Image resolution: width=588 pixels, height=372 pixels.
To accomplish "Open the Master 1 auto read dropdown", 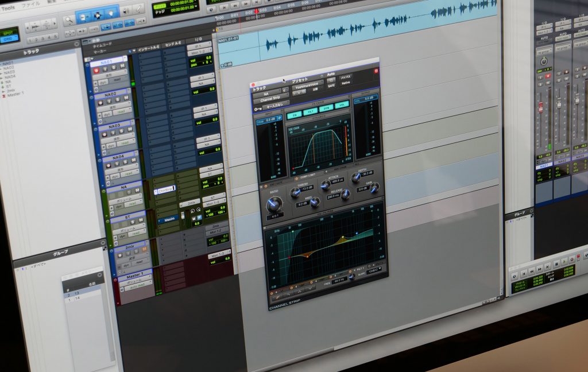I will [138, 286].
